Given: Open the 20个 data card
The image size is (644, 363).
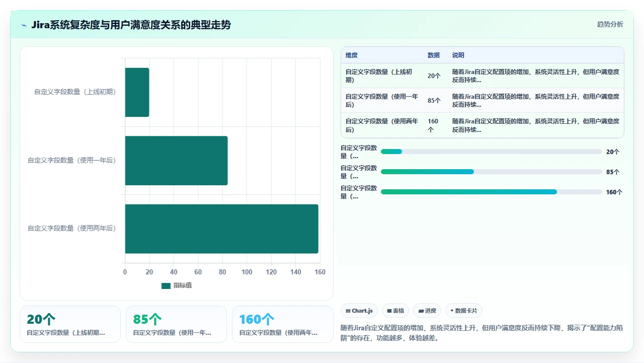Looking at the screenshot, I should [x=70, y=324].
